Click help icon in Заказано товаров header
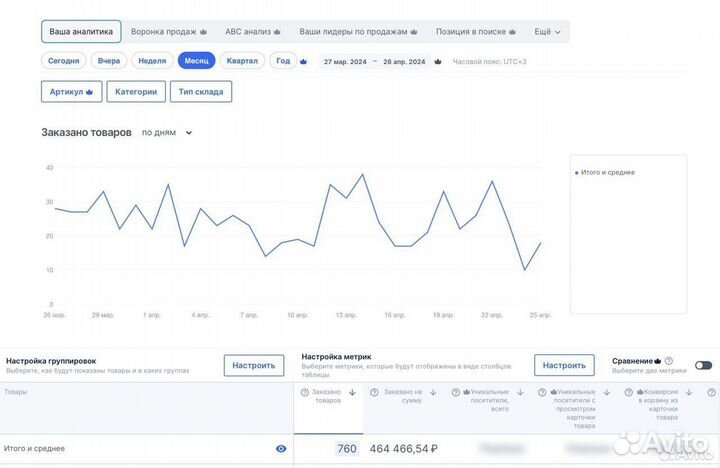The image size is (720, 468). point(305,392)
